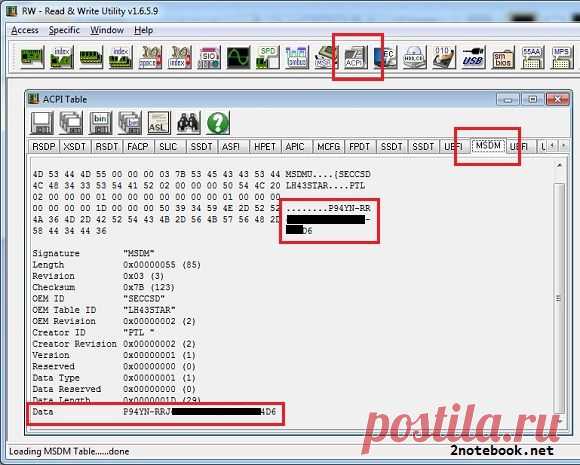The image size is (580, 465).
Task: Click the floppy disk save icon
Action: tap(41, 123)
